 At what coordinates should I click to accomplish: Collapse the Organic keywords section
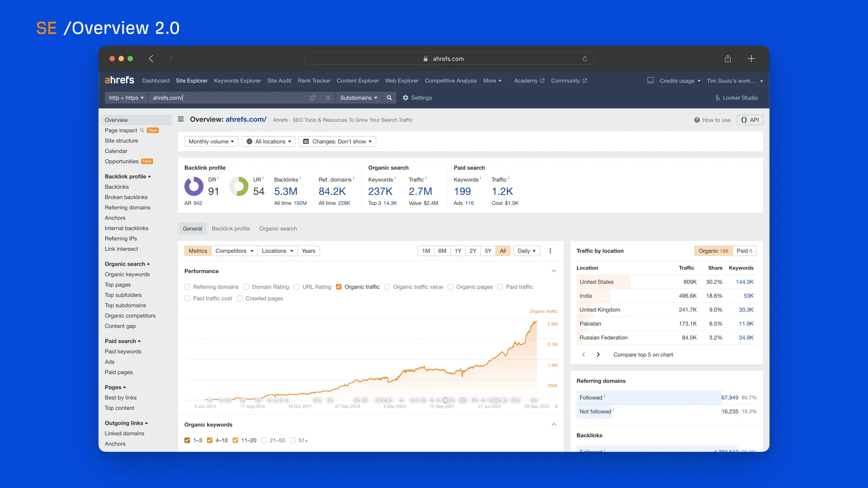554,424
